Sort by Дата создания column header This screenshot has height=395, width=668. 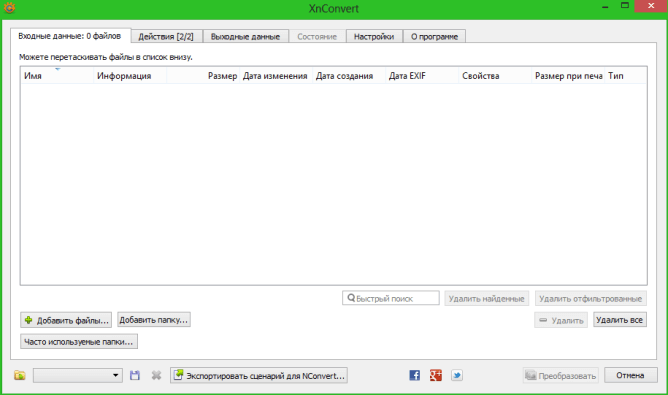[x=349, y=76]
